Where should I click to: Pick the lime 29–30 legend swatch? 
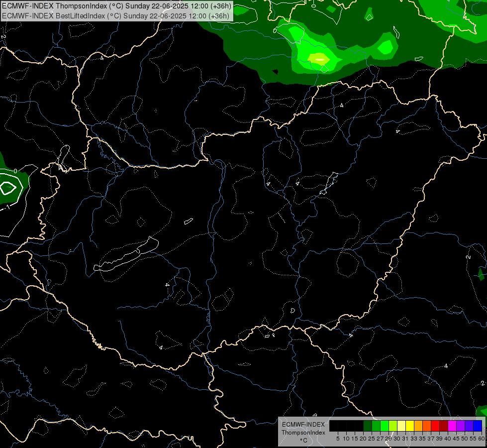pyautogui.click(x=393, y=426)
